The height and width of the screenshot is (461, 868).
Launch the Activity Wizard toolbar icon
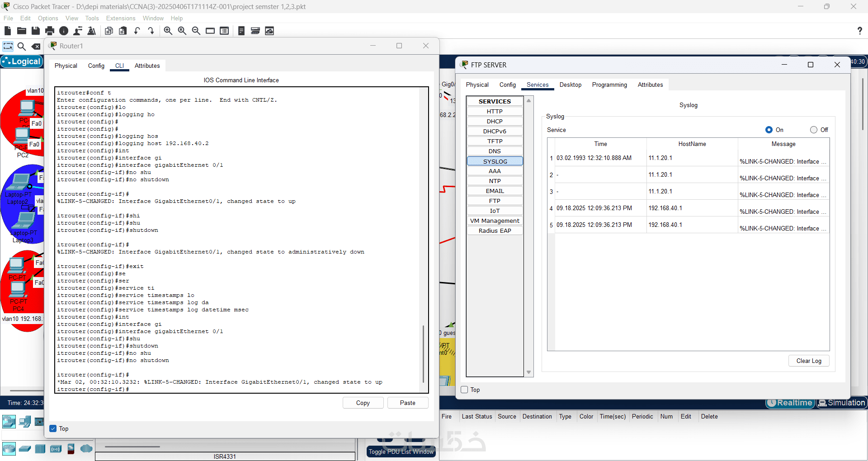click(x=92, y=31)
